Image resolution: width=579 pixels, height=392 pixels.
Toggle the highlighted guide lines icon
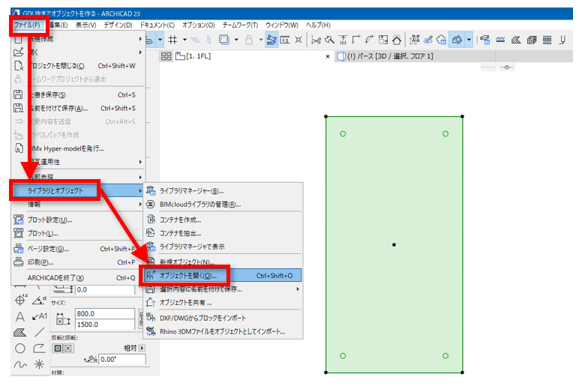click(271, 40)
